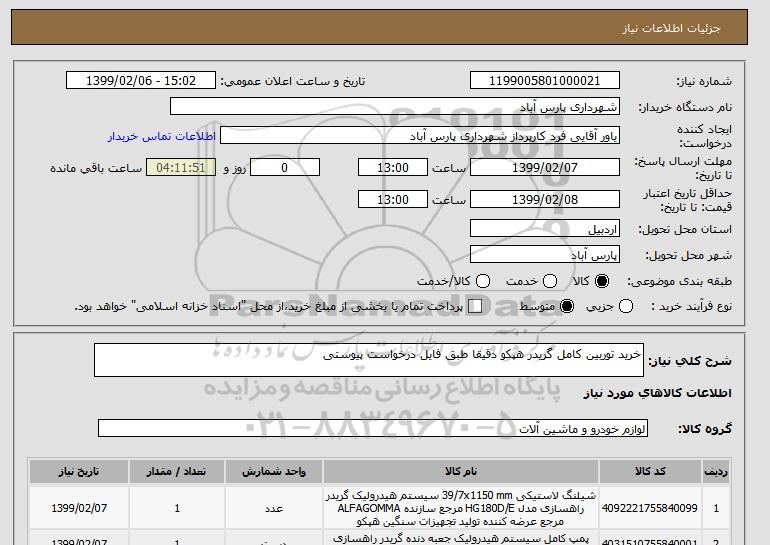The image size is (770, 545).
Task: Click the quantity value 1 in row 1
Action: coord(177,508)
